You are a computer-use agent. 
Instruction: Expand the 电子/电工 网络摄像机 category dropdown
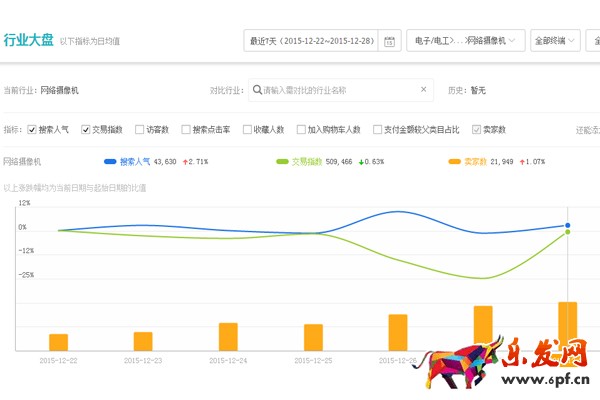[466, 41]
